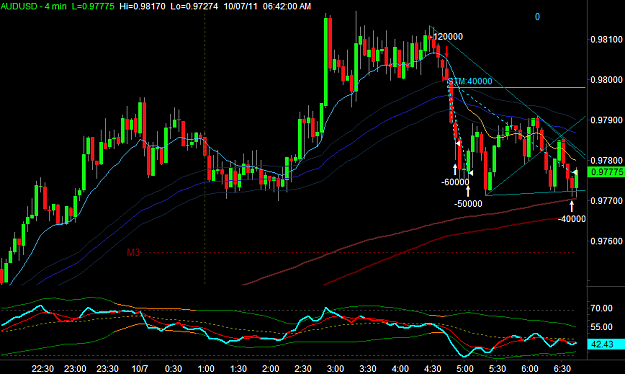Click the white buy arrow above -40000
The image size is (625, 374).
[x=572, y=206]
